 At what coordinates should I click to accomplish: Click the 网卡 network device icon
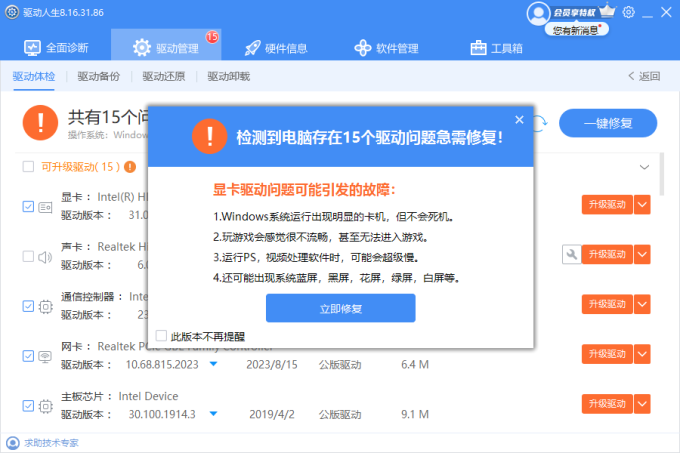[45, 357]
